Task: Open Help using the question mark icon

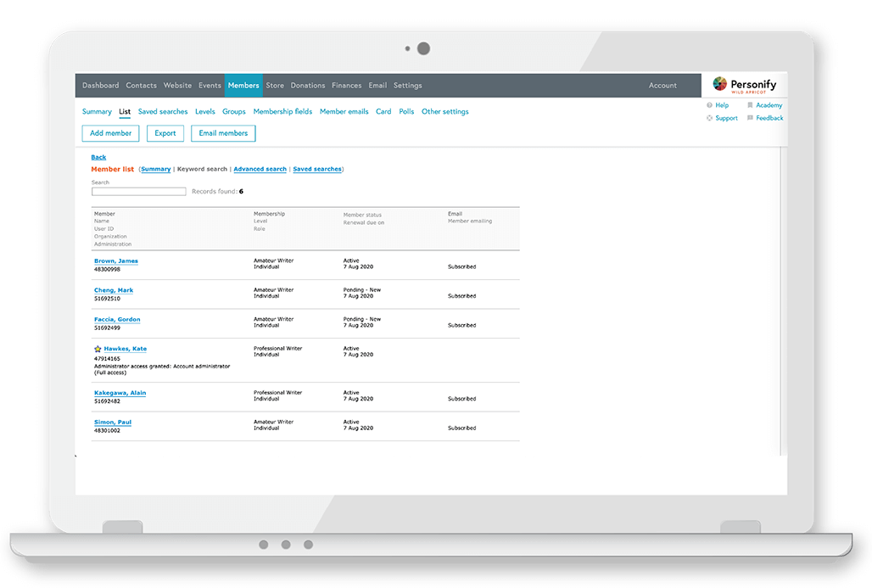Action: 710,105
